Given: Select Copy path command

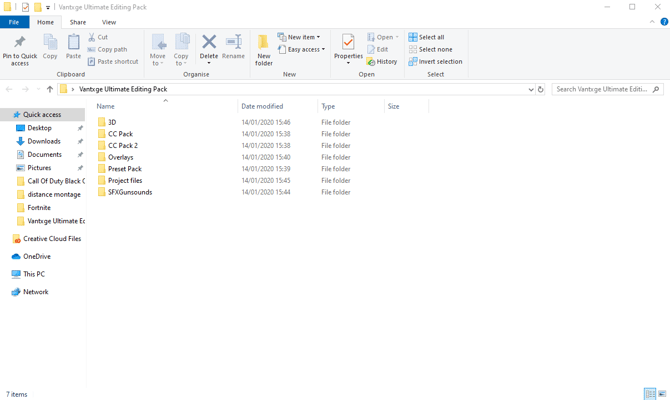Looking at the screenshot, I should click(107, 50).
